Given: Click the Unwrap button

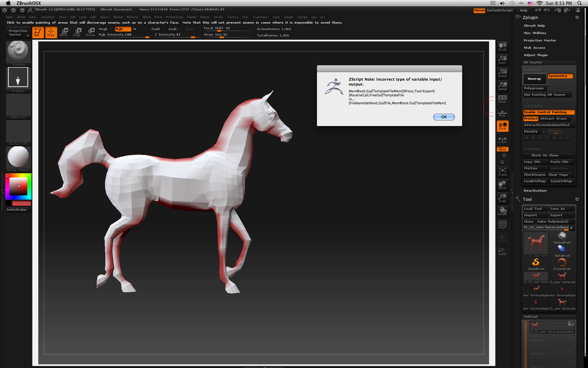Looking at the screenshot, I should pos(534,79).
